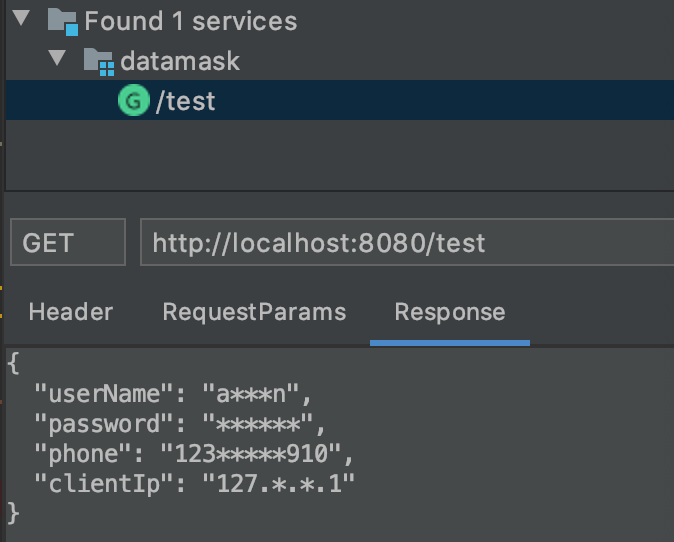The image size is (674, 542).
Task: Select the datamask module name
Action: coord(180,61)
